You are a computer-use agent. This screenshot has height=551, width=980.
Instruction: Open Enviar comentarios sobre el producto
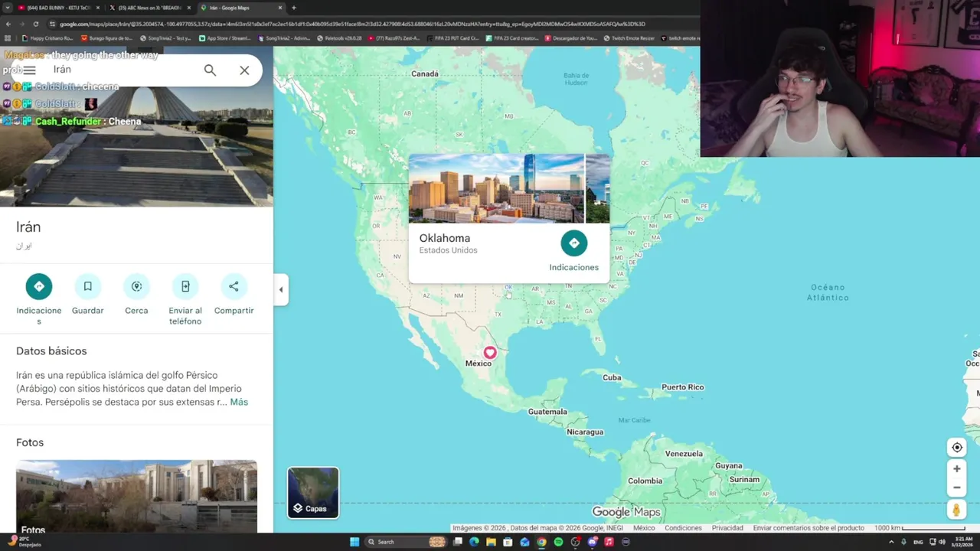pos(808,528)
